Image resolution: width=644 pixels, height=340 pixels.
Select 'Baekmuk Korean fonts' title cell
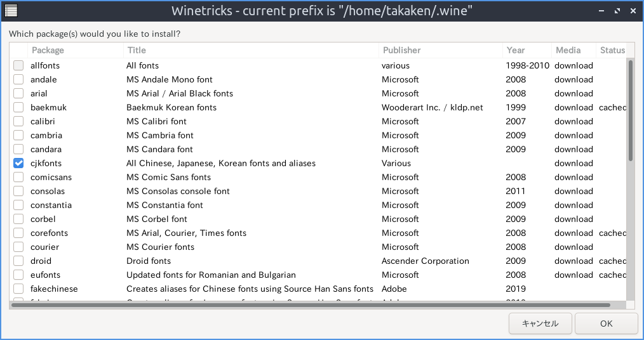click(171, 107)
